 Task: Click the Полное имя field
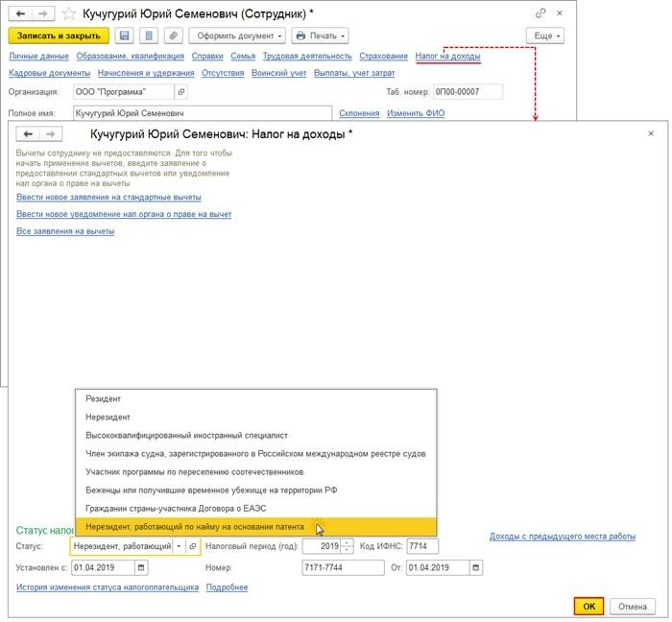pyautogui.click(x=203, y=113)
